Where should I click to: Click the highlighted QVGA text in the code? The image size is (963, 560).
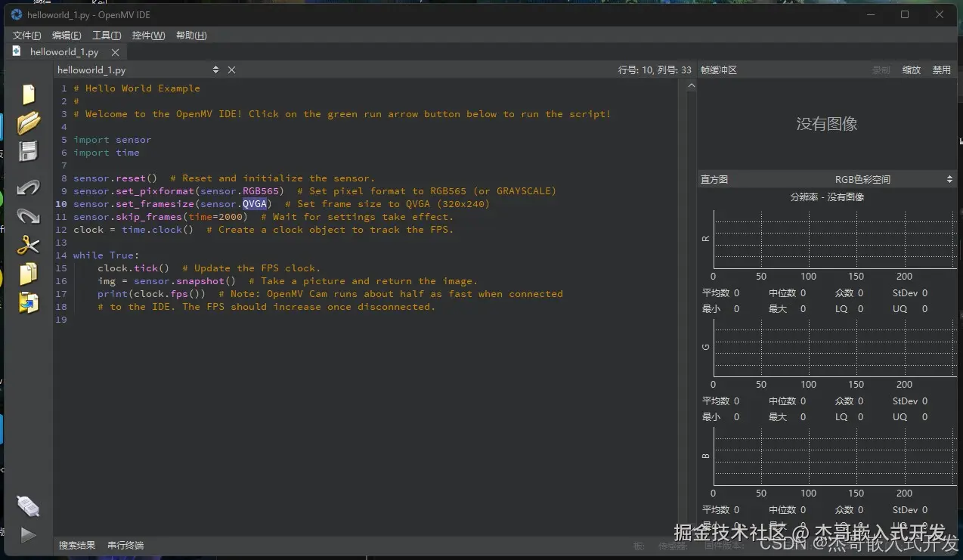(x=255, y=204)
